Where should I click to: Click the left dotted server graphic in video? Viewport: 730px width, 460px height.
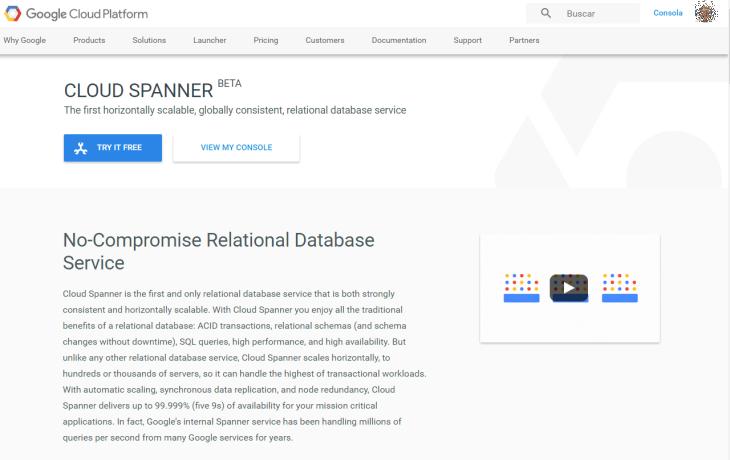point(521,288)
